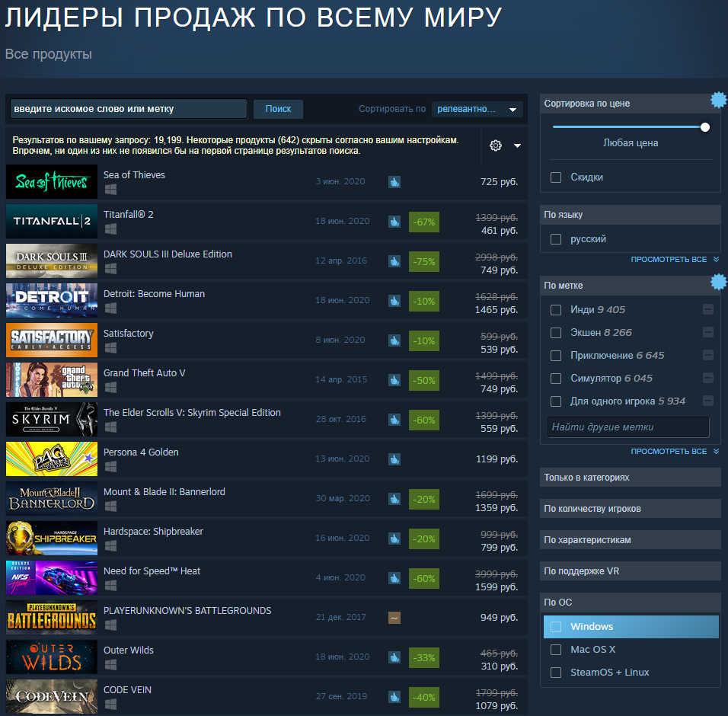The image size is (728, 716).
Task: Click the review icon for Outer Wilds
Action: [x=394, y=657]
